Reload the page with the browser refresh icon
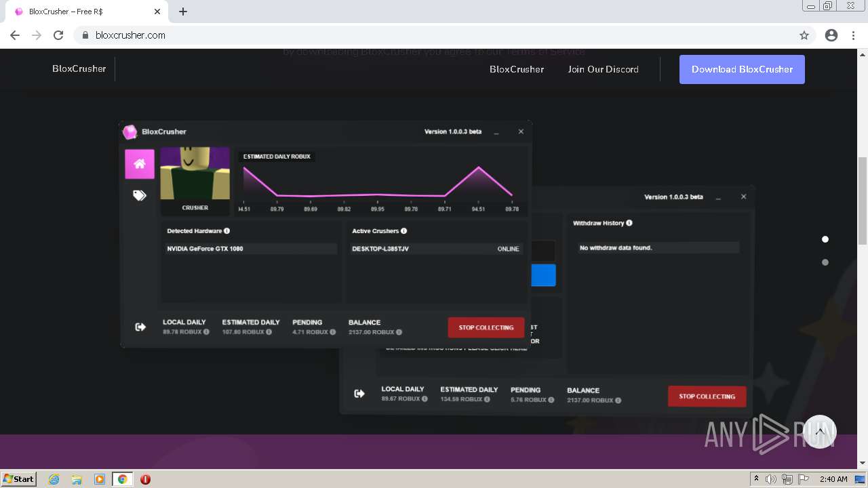 (58, 35)
